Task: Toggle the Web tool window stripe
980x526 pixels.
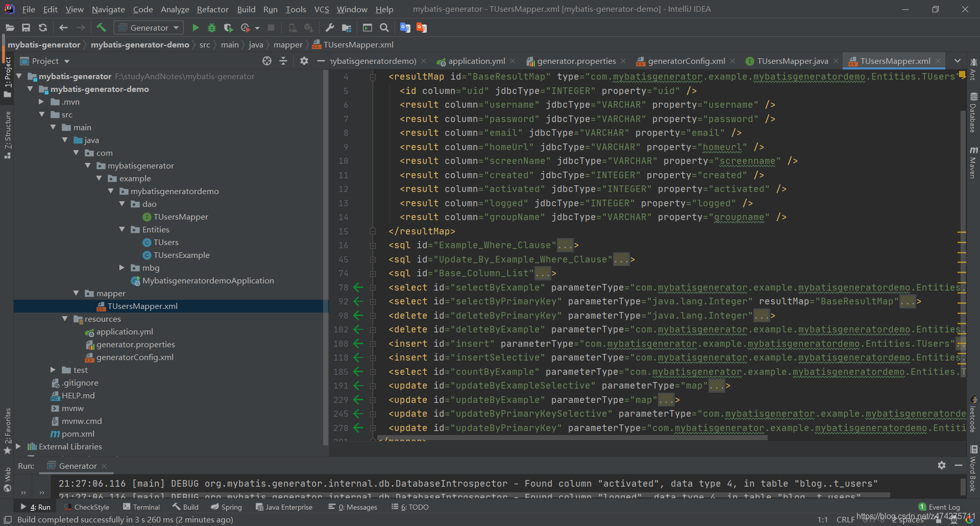Action: pyautogui.click(x=8, y=480)
